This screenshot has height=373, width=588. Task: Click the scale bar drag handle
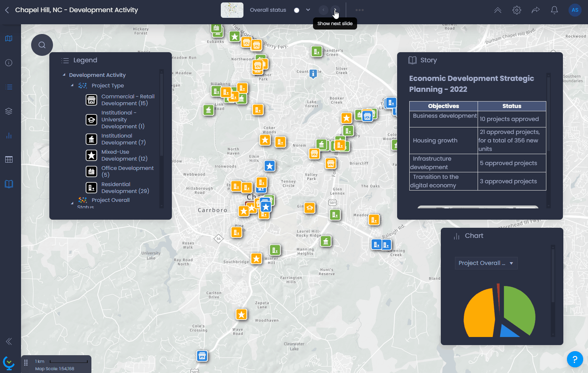[26, 362]
